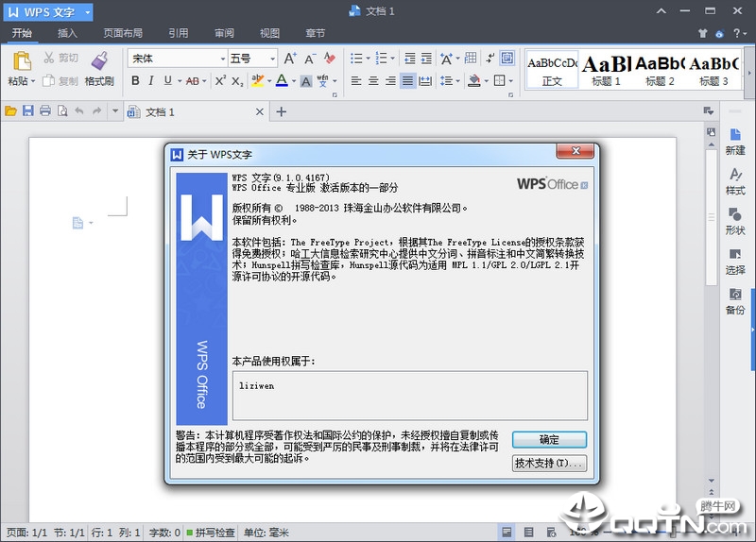Open WPS 文字 application menu
The height and width of the screenshot is (542, 756).
pyautogui.click(x=48, y=12)
